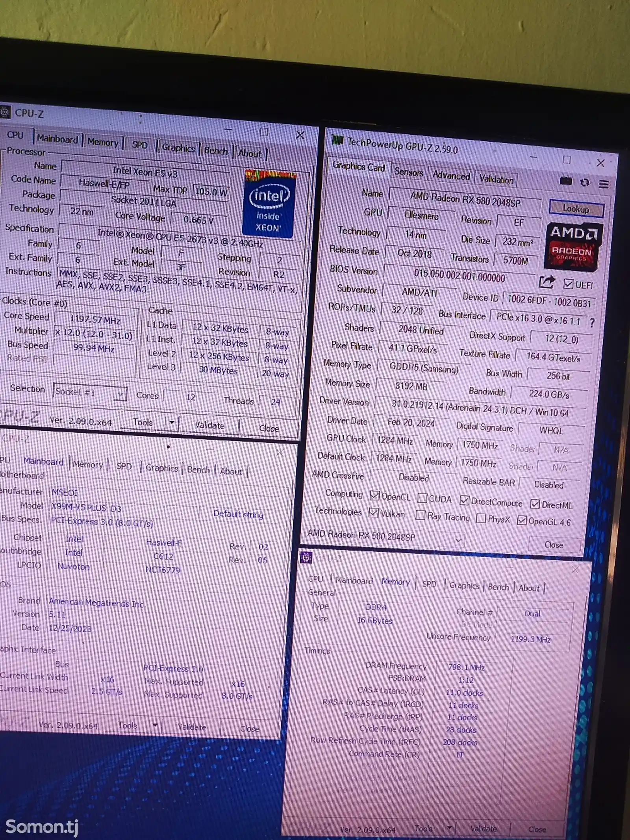Click Validate in Memory CPU-Z window
630x840 pixels.
click(x=484, y=829)
